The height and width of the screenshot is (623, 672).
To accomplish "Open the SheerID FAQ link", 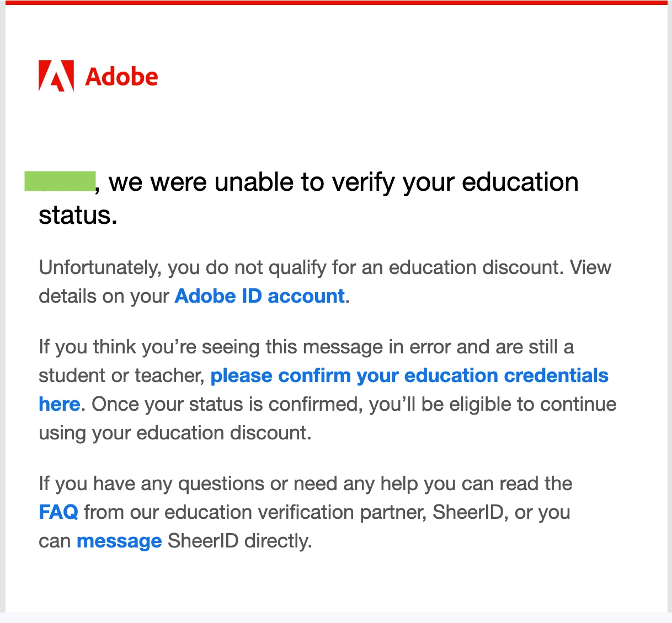I will [x=58, y=512].
